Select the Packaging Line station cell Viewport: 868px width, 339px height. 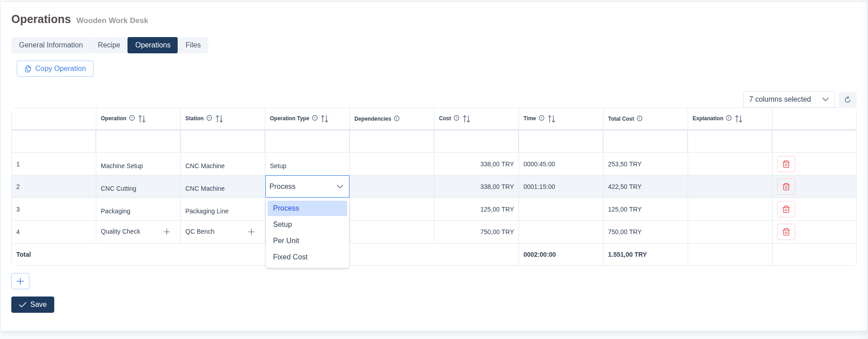tap(223, 209)
